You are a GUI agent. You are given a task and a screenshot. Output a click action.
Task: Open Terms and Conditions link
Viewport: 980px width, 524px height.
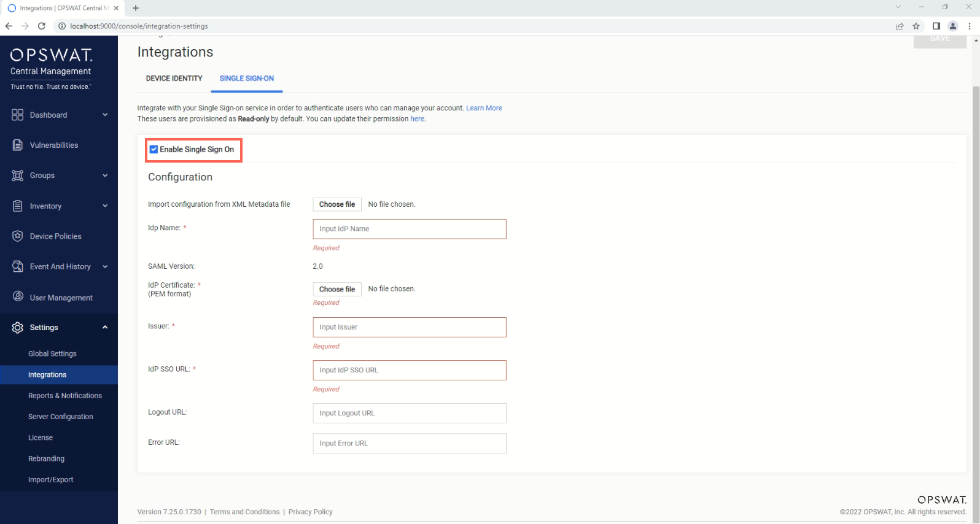tap(244, 512)
